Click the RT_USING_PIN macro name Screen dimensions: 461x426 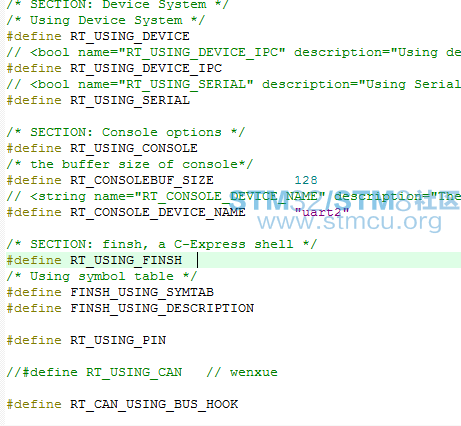click(x=118, y=340)
